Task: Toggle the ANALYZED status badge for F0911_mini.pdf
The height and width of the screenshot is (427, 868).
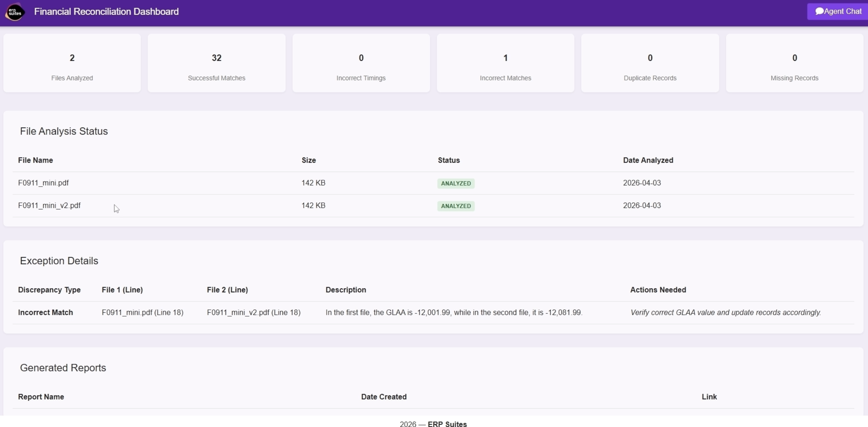Action: 456,183
